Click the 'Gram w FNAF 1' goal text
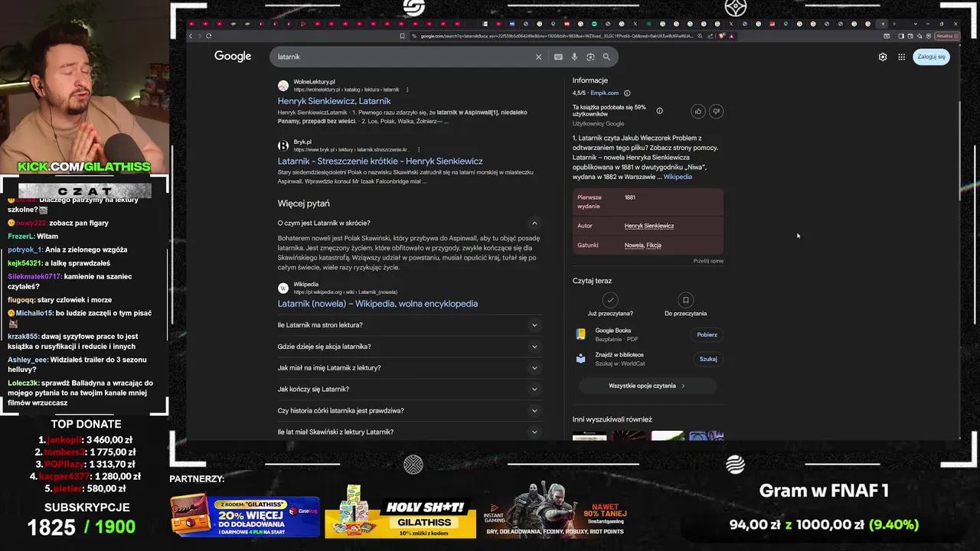980x551 pixels. 824,491
